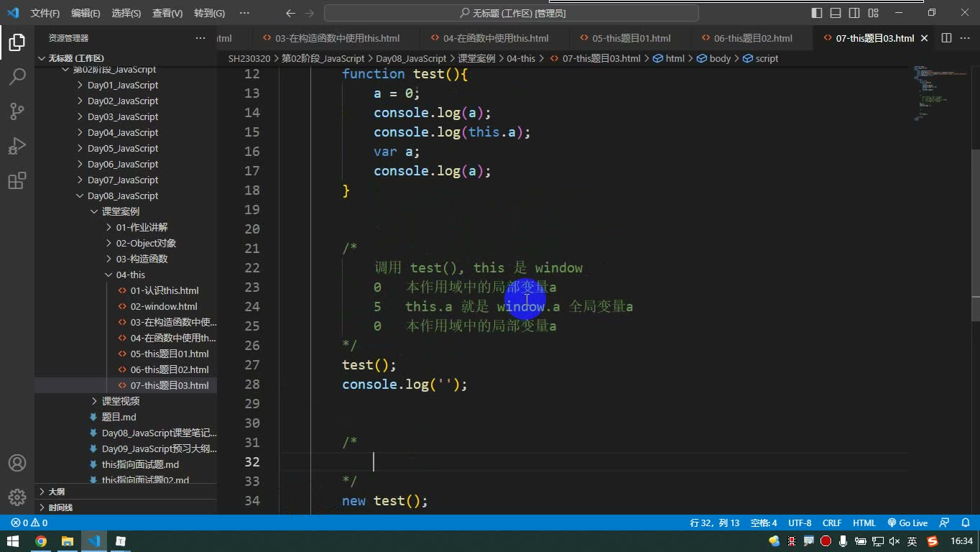Toggle the secondary sidebar layout button
The width and height of the screenshot is (980, 552).
(x=854, y=13)
